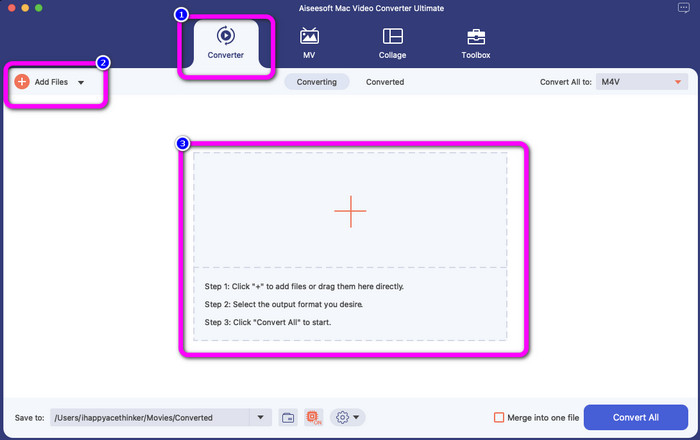Click the Save to path field
Viewport: 700px width, 440px height.
[150, 418]
